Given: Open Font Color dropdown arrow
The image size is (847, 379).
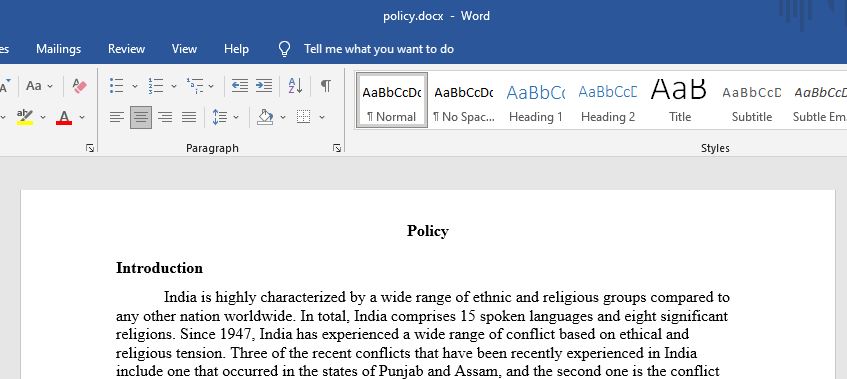Looking at the screenshot, I should 82,117.
